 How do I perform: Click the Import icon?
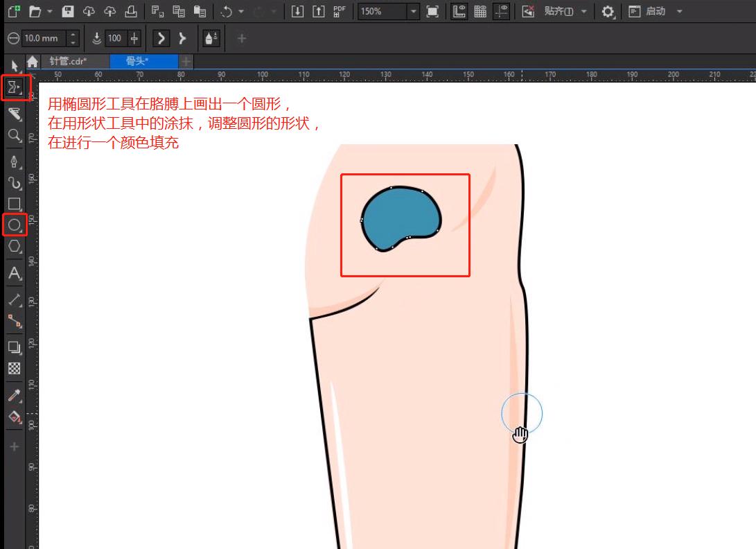click(297, 11)
